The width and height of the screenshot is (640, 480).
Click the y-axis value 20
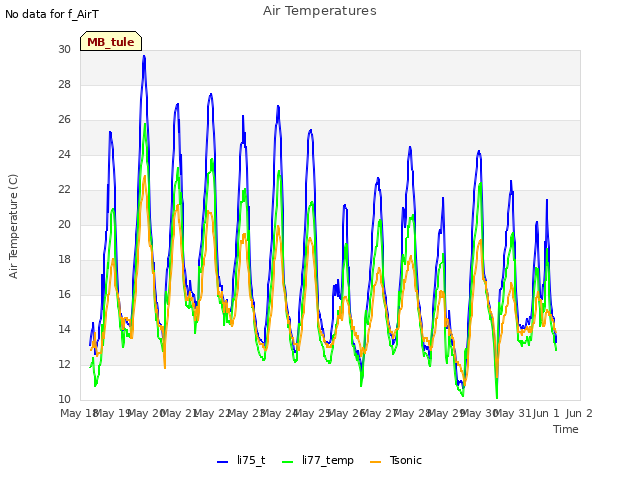(64, 224)
